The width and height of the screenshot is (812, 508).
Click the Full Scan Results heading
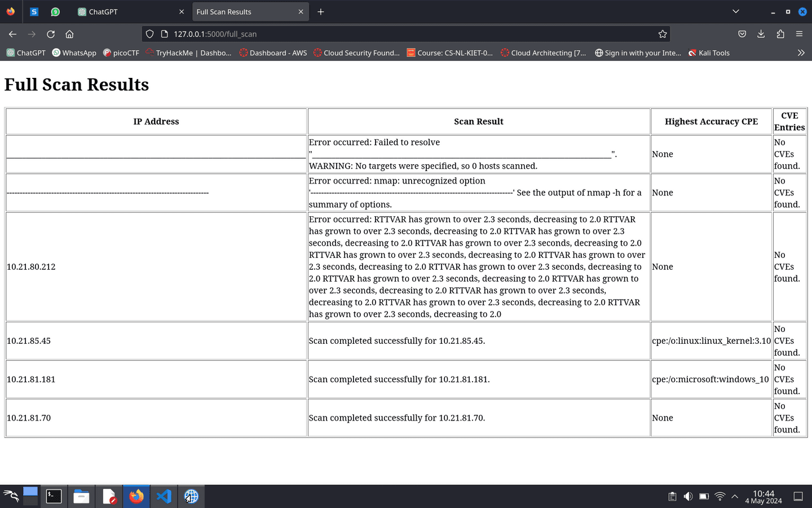pos(77,85)
